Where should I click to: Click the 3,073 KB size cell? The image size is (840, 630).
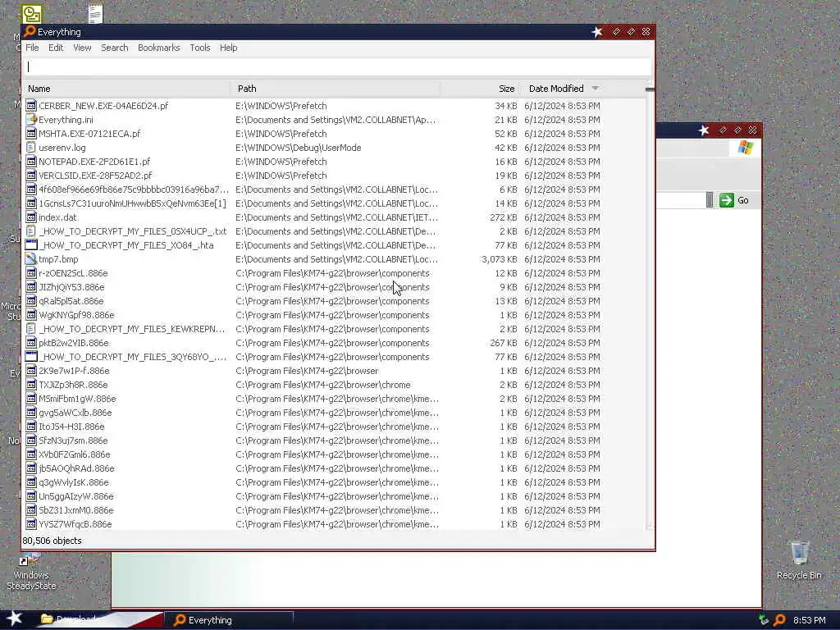500,259
